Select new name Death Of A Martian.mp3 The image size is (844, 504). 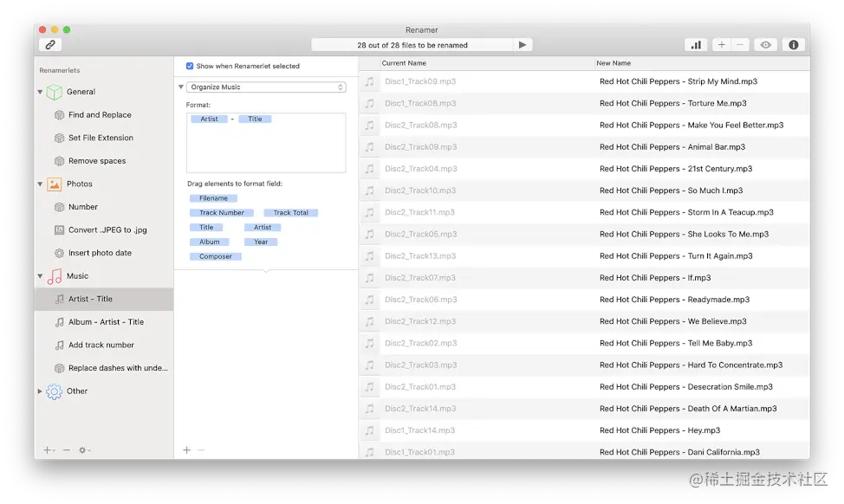[688, 408]
